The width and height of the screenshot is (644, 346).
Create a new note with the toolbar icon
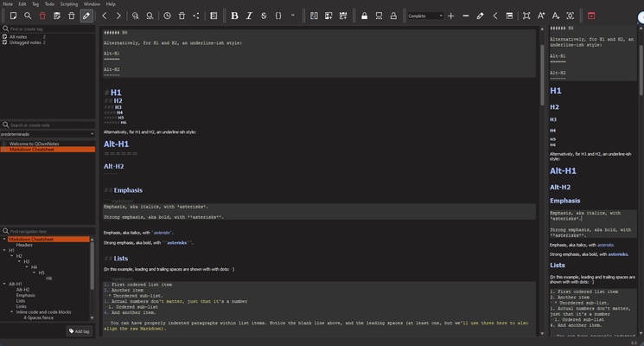[x=13, y=16]
